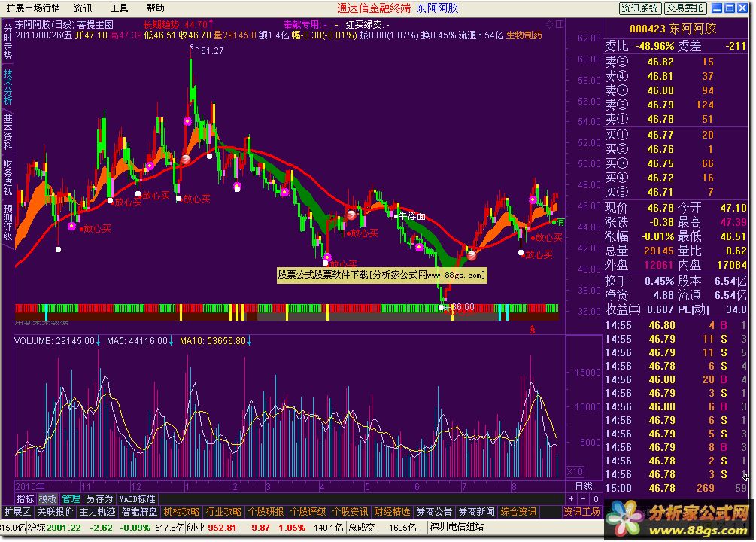Click the 换手 0.45% value
The image size is (756, 542).
tap(659, 281)
